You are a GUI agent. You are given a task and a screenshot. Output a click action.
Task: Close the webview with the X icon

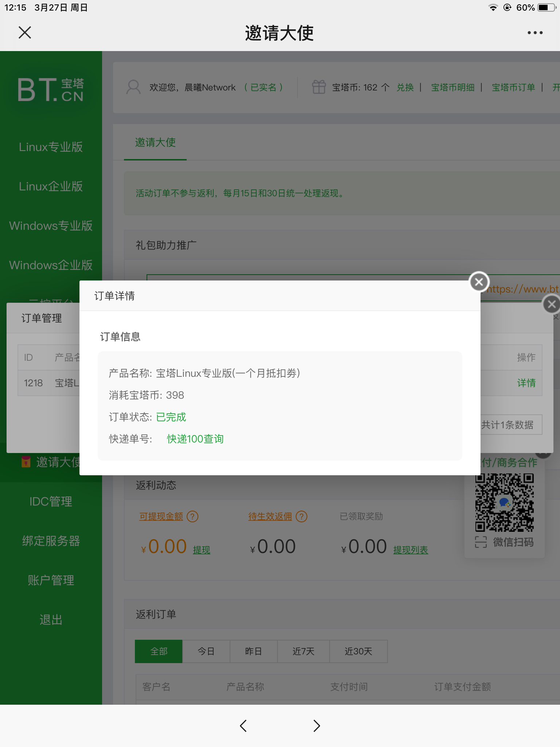(25, 32)
